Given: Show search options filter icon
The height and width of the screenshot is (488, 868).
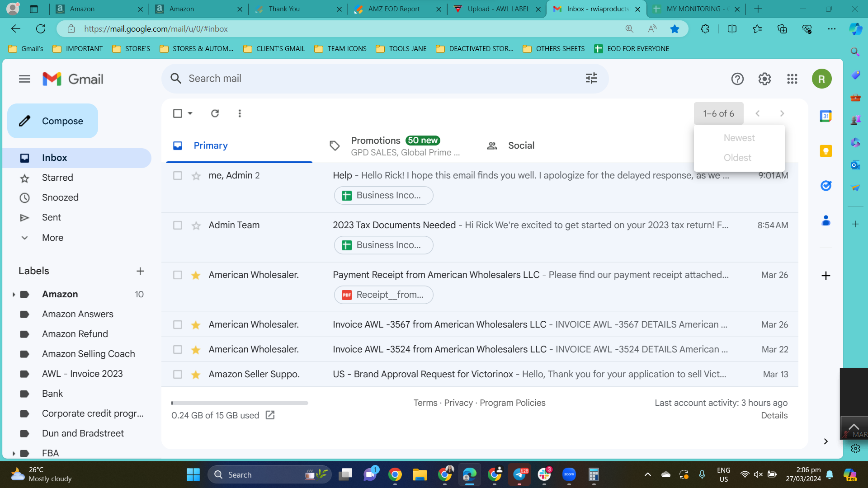Looking at the screenshot, I should (x=591, y=78).
